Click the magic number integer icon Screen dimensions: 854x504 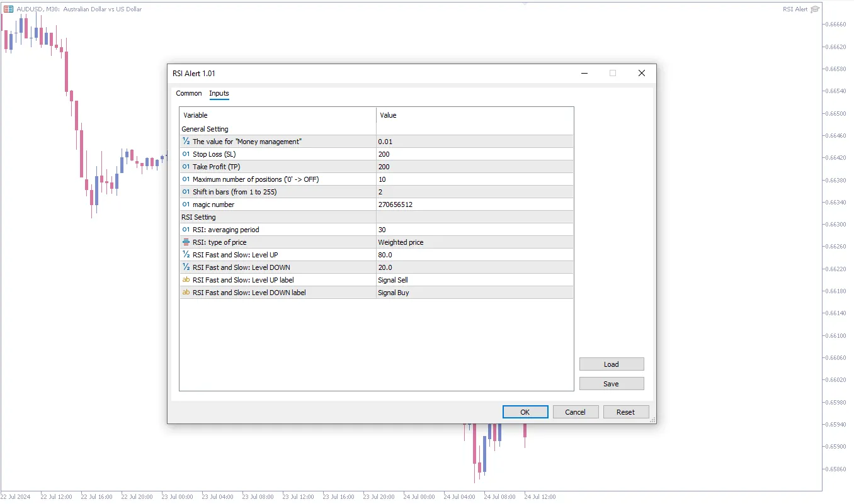coord(186,204)
